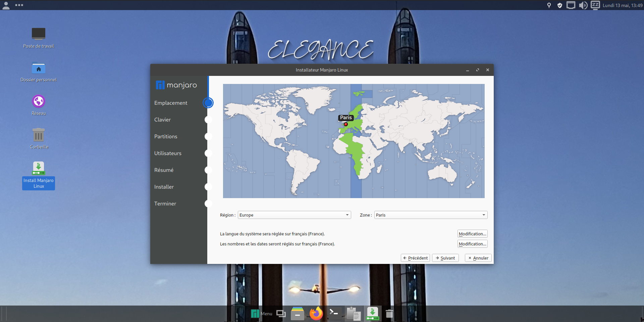
Task: Maximize the Installateur Manjaro Linux window
Action: click(x=478, y=70)
